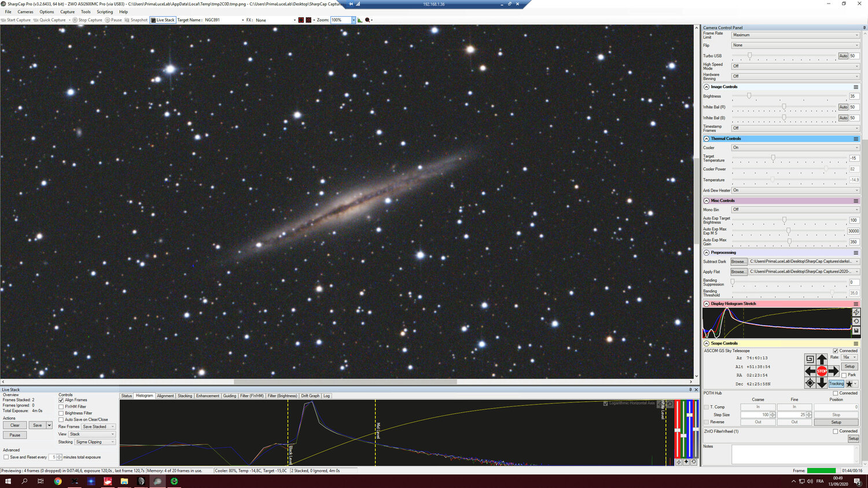Viewport: 868px width, 488px height.
Task: Open File Explorer from the taskbar
Action: [124, 481]
